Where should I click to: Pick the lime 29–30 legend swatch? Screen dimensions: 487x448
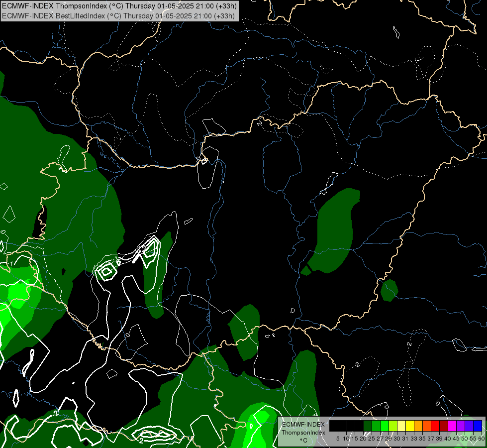[393, 426]
